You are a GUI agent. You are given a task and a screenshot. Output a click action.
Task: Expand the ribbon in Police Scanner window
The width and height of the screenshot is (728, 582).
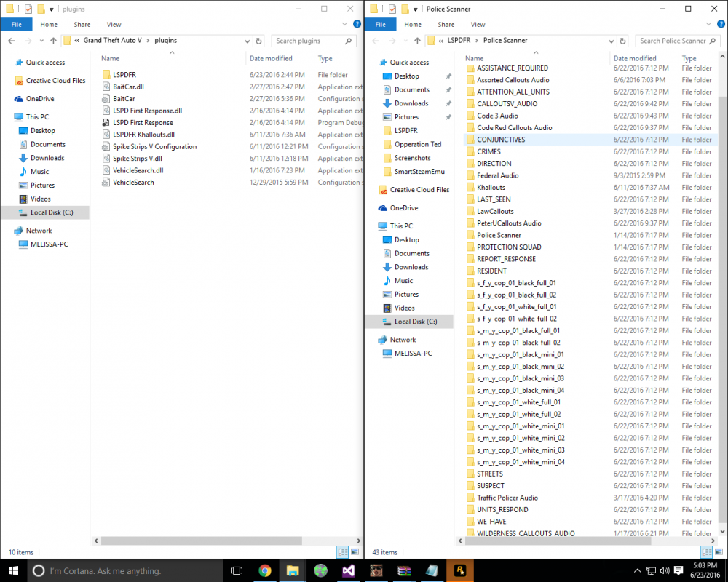point(708,24)
